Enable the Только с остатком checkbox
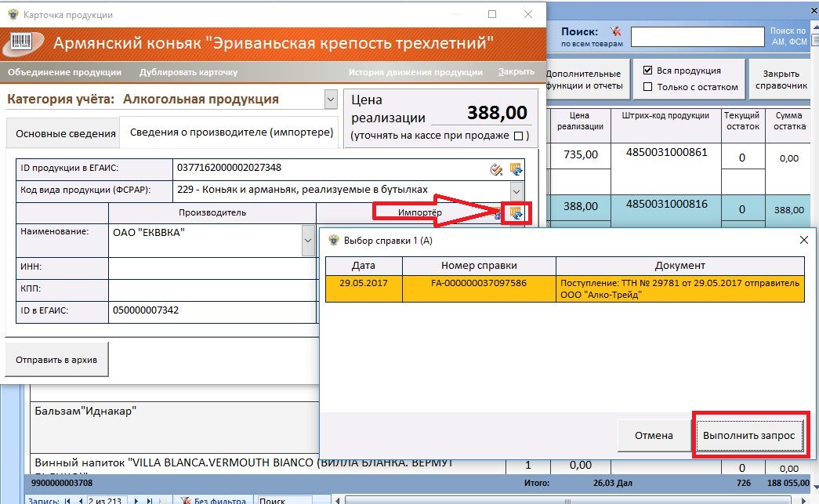The height and width of the screenshot is (504, 819). click(647, 87)
